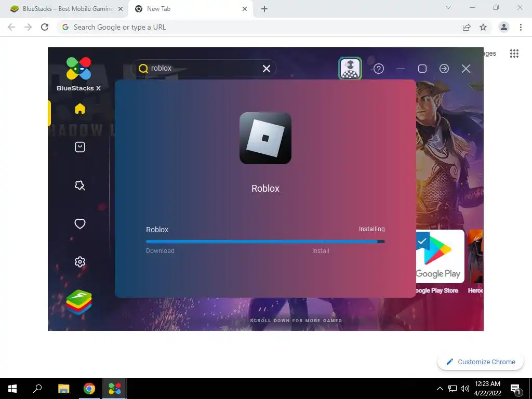
Task: Open the user avatar profile
Action: tap(350, 68)
